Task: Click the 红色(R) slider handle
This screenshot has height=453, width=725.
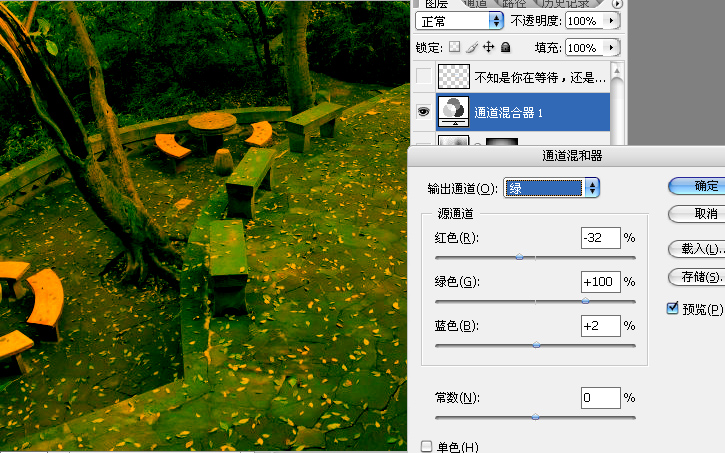Action: tap(519, 257)
